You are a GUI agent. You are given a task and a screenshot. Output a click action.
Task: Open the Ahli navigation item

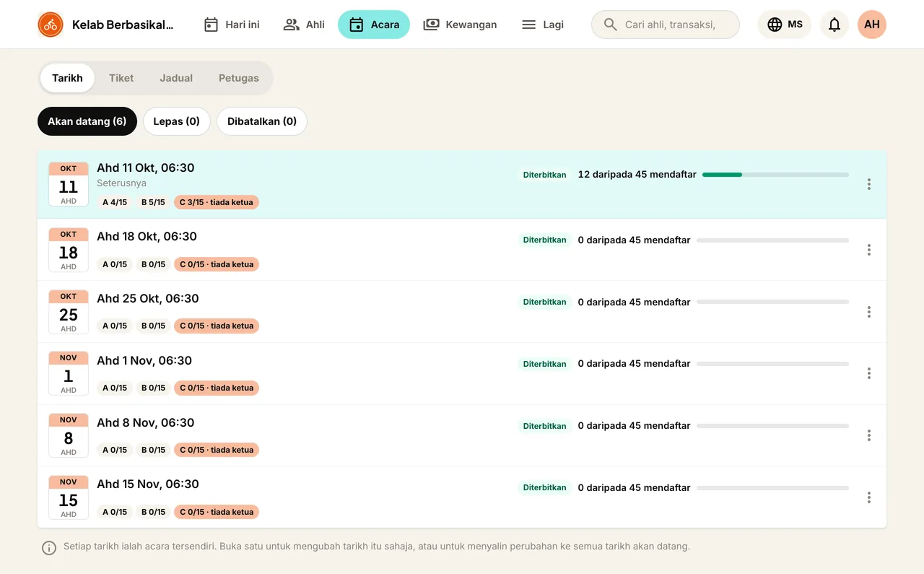coord(304,25)
